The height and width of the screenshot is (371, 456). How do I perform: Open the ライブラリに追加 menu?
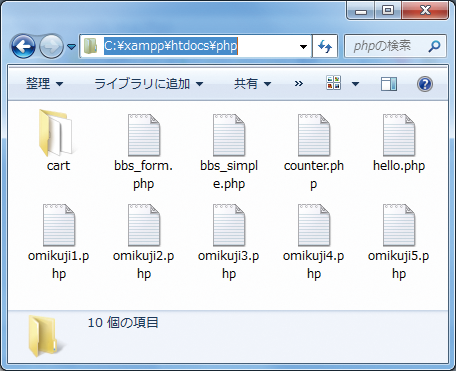148,83
